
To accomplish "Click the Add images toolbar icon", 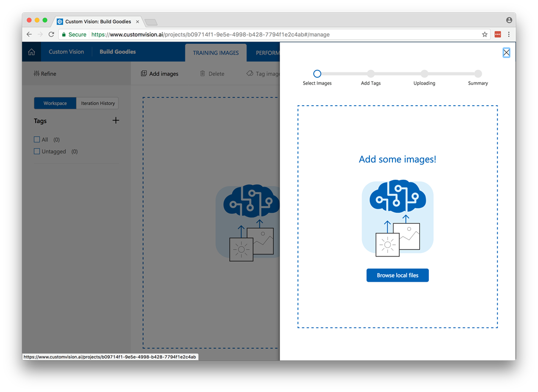I will 144,74.
